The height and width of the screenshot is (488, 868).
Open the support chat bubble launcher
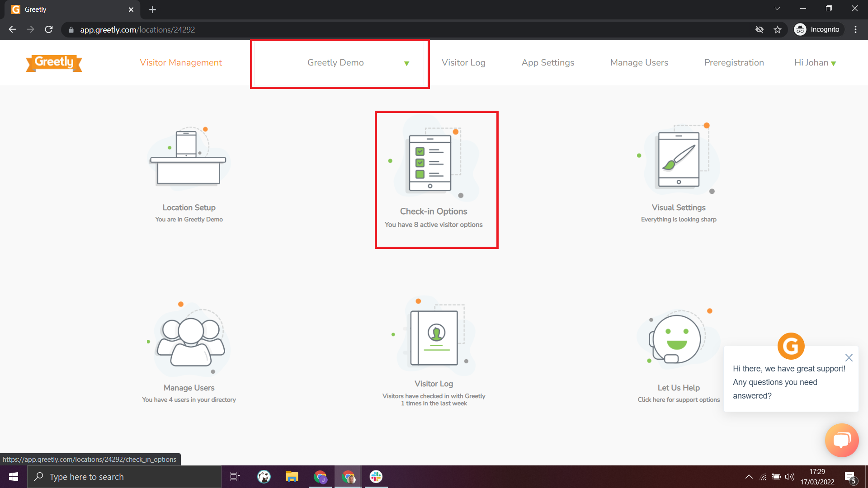[x=842, y=440]
